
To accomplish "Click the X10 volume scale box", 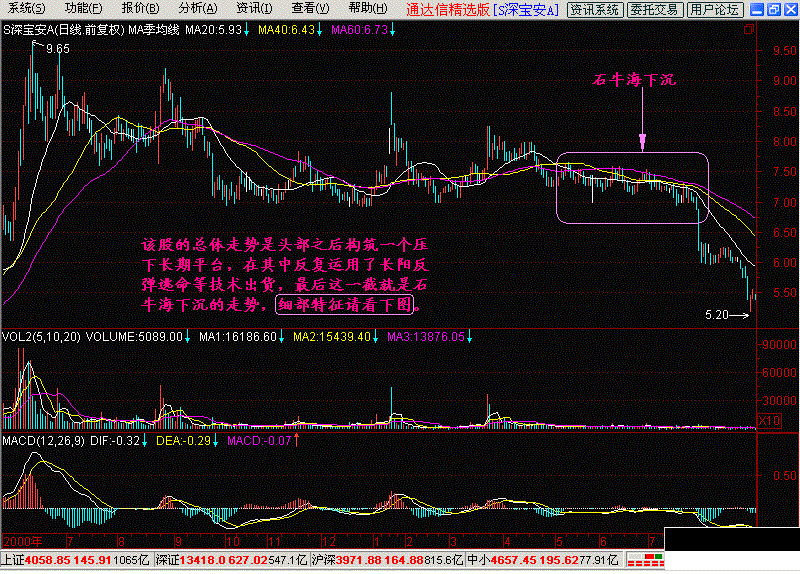I will tap(768, 421).
